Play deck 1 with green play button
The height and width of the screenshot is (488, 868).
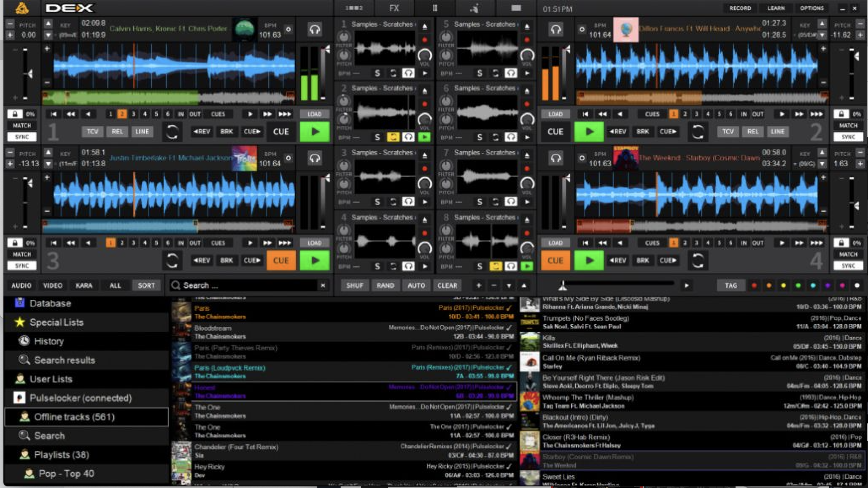coord(315,132)
